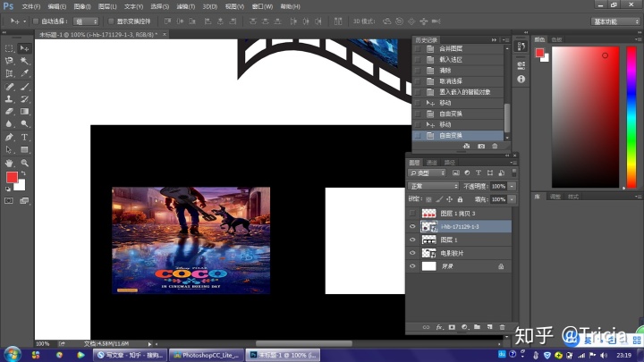Click foreground swatch in Color panel
644x362 pixels.
[539, 53]
